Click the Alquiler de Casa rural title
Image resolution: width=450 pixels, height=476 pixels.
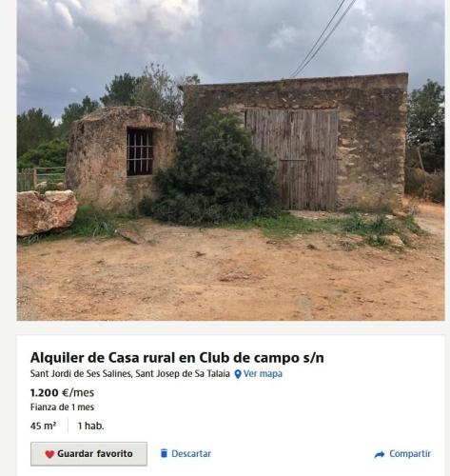click(x=177, y=358)
